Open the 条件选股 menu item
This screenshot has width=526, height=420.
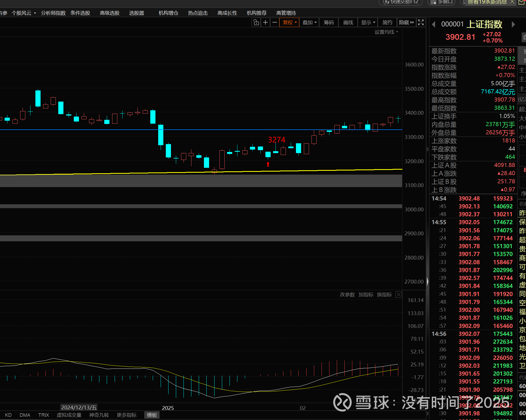coord(80,13)
